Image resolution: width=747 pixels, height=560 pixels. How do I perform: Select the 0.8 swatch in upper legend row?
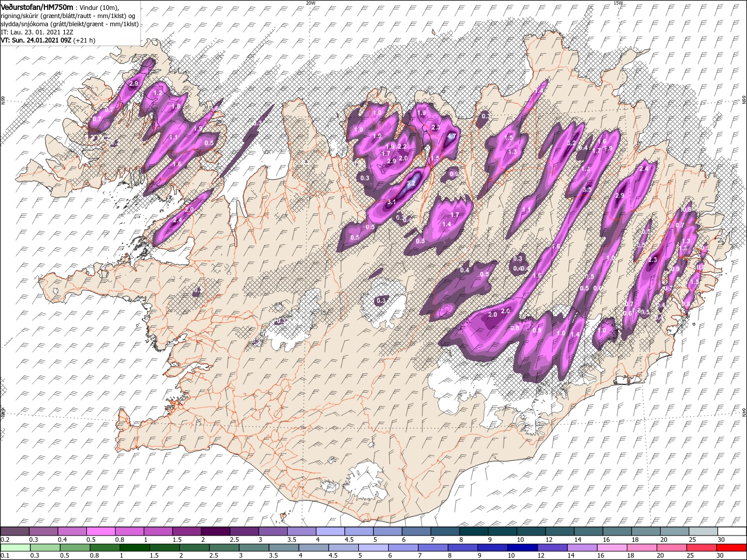[x=129, y=531]
